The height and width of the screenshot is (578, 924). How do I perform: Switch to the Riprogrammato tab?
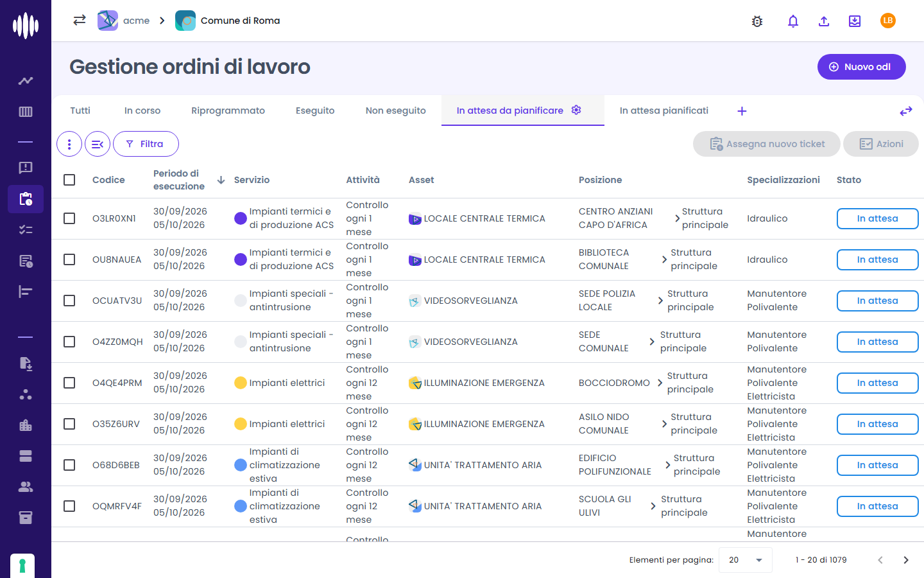point(228,110)
